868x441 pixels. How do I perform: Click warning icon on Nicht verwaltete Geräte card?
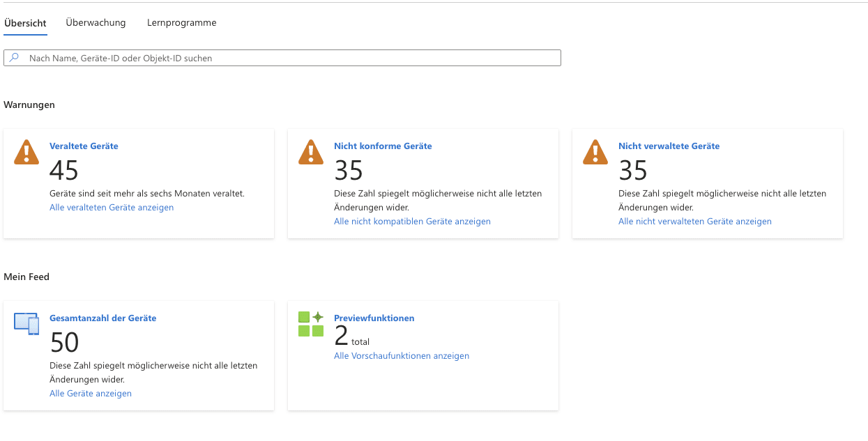(595, 152)
